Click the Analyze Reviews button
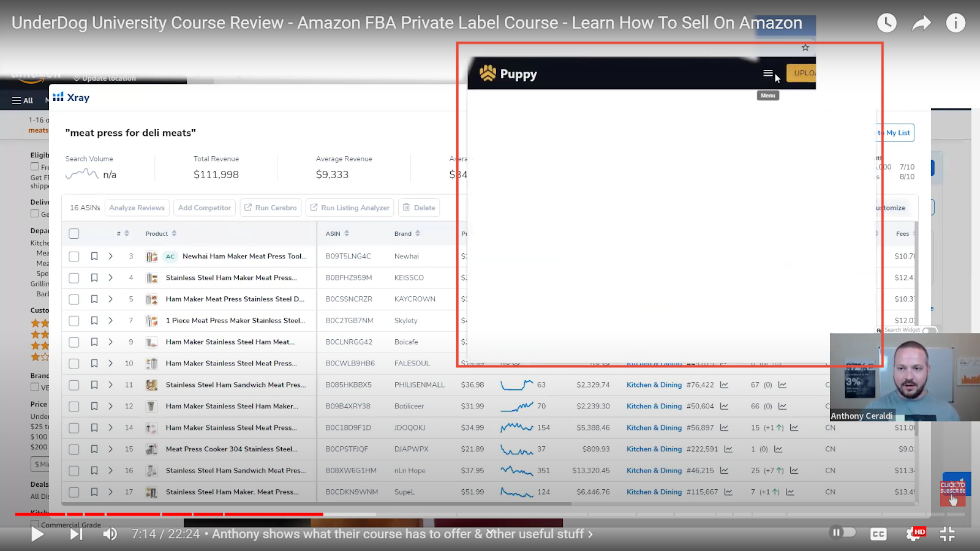 (x=137, y=208)
